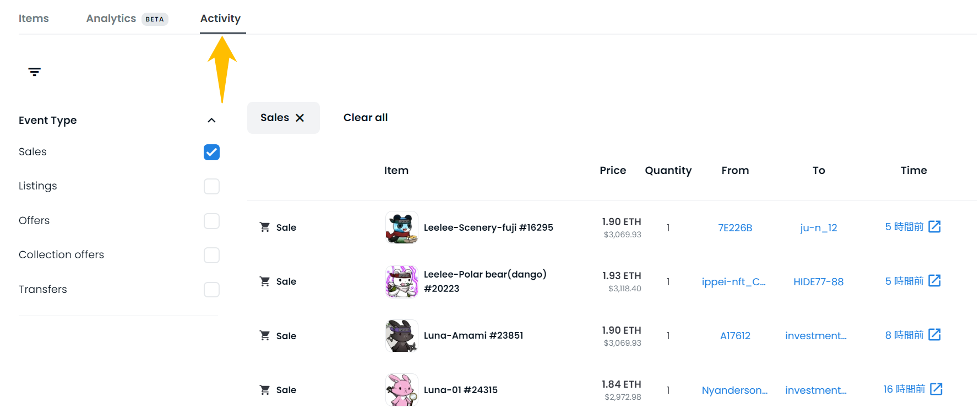Open seller profile ippei-nft_C...
This screenshot has height=413, width=980.
coord(734,281)
